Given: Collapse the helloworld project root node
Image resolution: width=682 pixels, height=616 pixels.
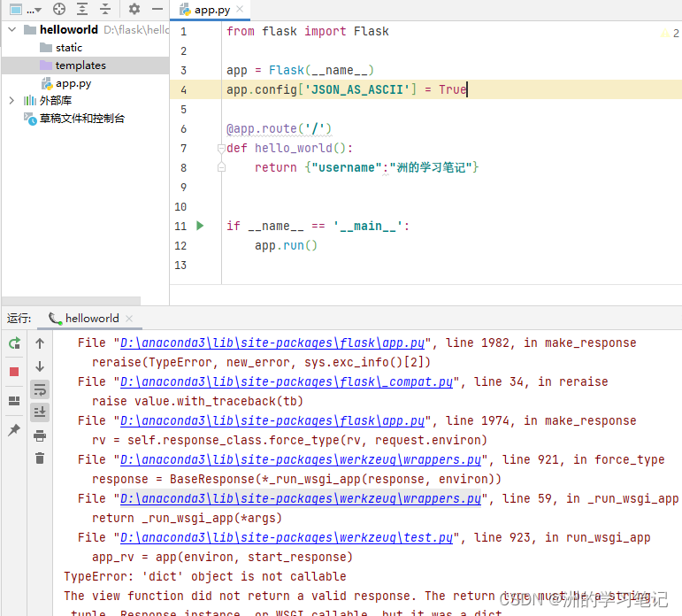Looking at the screenshot, I should click(x=12, y=29).
